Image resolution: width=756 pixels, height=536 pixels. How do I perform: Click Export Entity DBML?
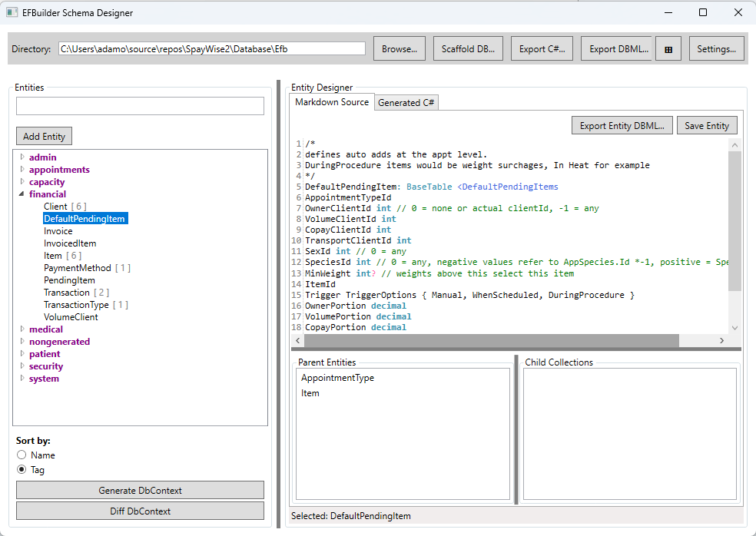[622, 124]
